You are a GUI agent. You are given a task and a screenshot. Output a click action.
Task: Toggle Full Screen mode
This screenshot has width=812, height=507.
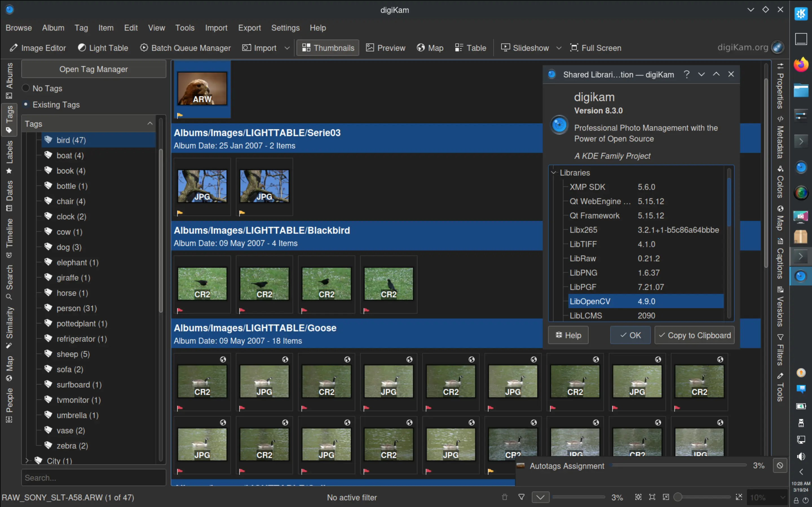[595, 48]
